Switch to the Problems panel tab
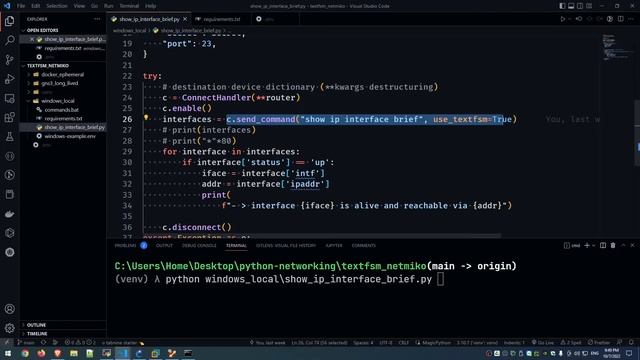The height and width of the screenshot is (360, 640). (125, 245)
